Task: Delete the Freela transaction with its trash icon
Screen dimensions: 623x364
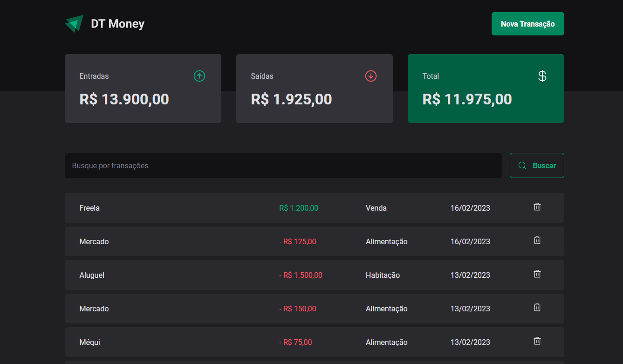Action: (537, 206)
